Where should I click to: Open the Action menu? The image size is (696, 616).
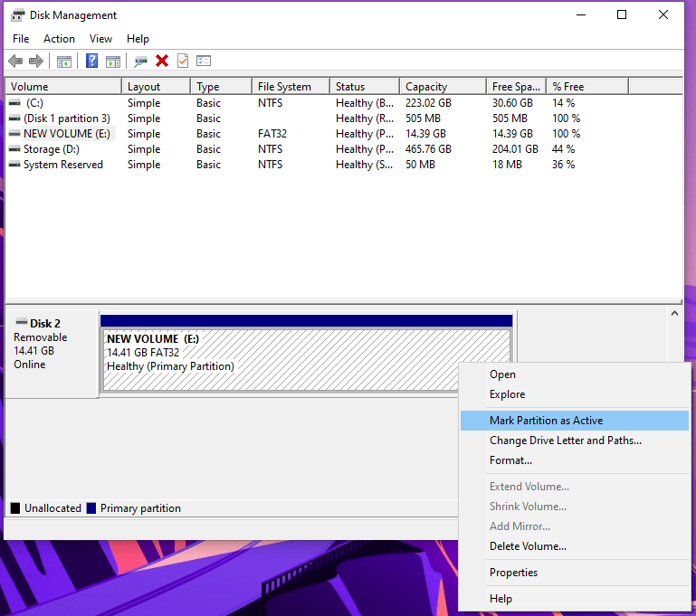pyautogui.click(x=59, y=39)
